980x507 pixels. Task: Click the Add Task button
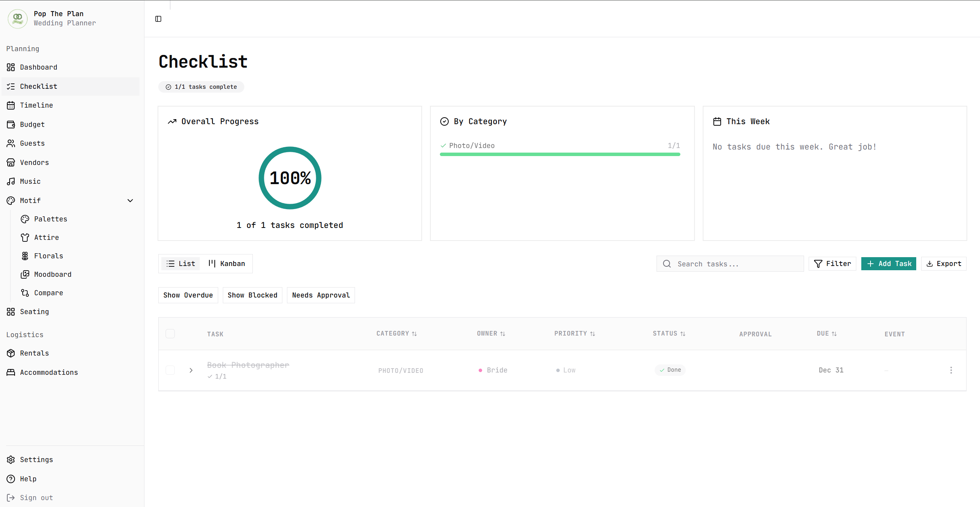888,264
